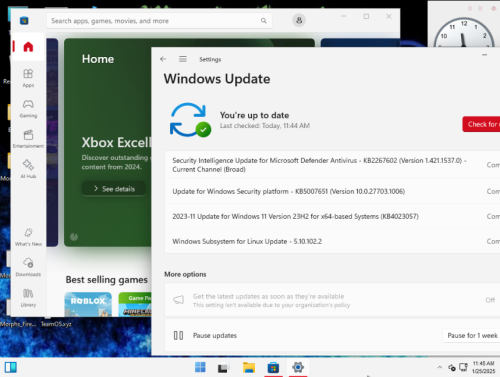Viewport: 500px width, 377px height.
Task: Show hidden icons tray chevron
Action: point(440,367)
